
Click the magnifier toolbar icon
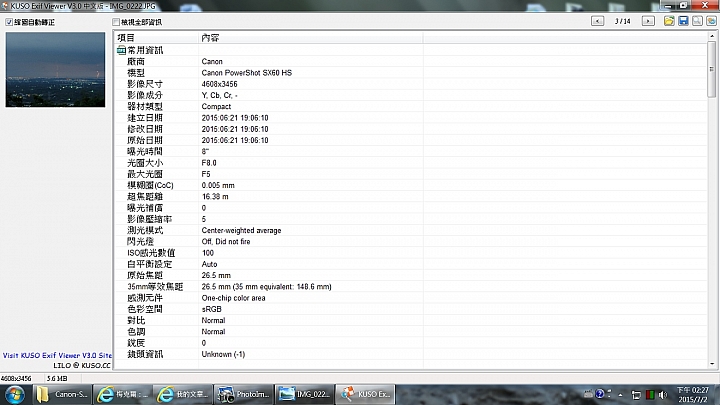point(698,21)
